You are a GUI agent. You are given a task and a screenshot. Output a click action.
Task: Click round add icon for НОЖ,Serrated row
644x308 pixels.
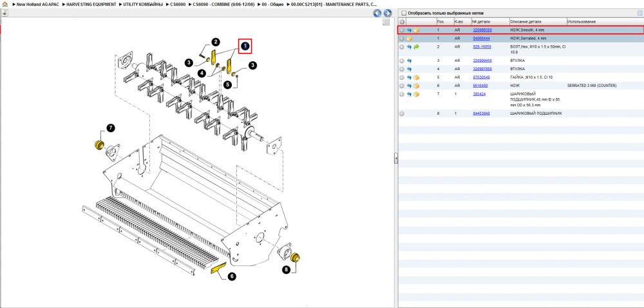402,39
